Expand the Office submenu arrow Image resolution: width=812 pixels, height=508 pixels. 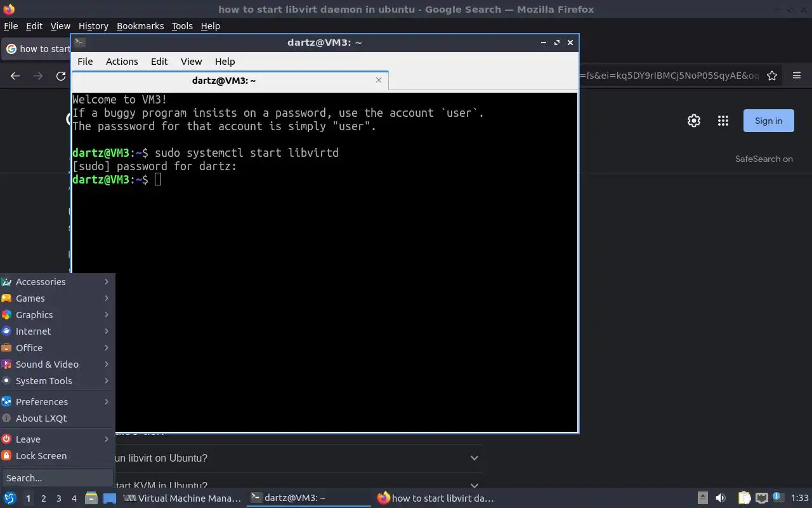[107, 348]
